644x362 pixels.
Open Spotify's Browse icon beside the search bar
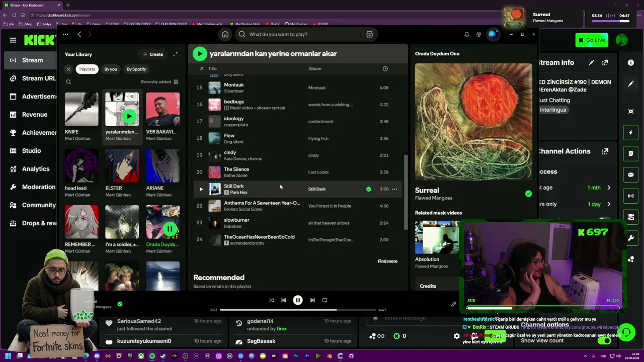[x=369, y=34]
